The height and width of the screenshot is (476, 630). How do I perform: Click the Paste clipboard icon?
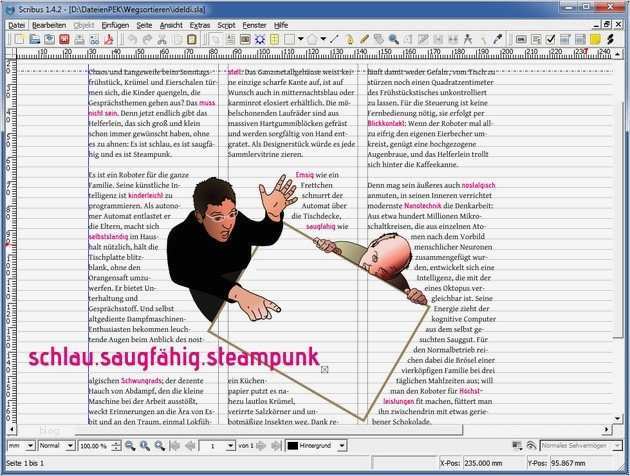click(192, 39)
